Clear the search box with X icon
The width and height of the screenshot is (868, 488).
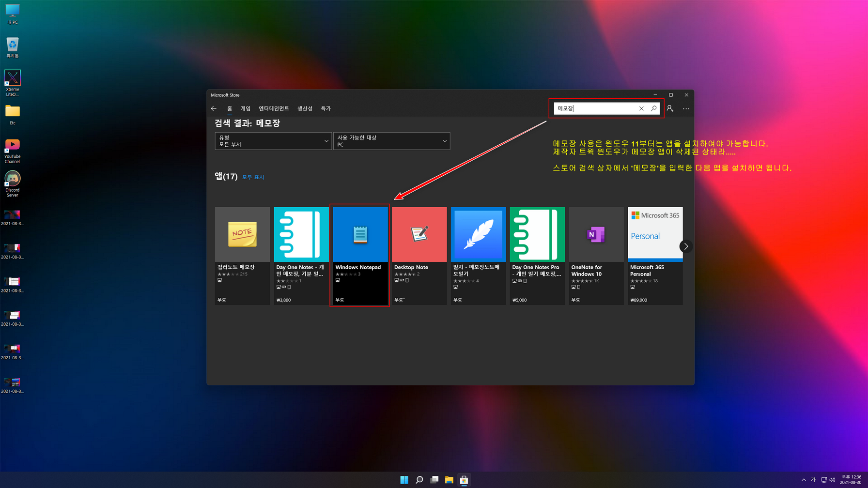641,108
